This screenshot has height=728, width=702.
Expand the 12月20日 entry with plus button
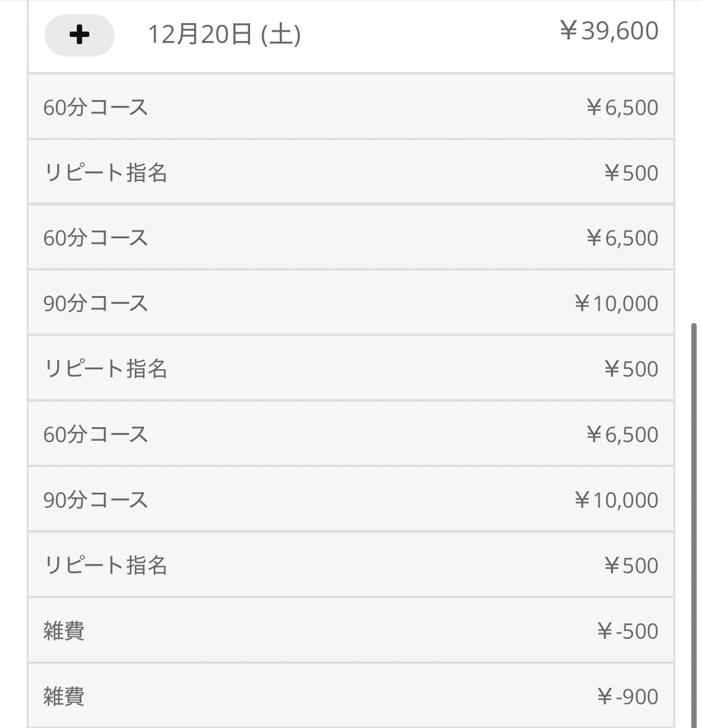tap(79, 35)
